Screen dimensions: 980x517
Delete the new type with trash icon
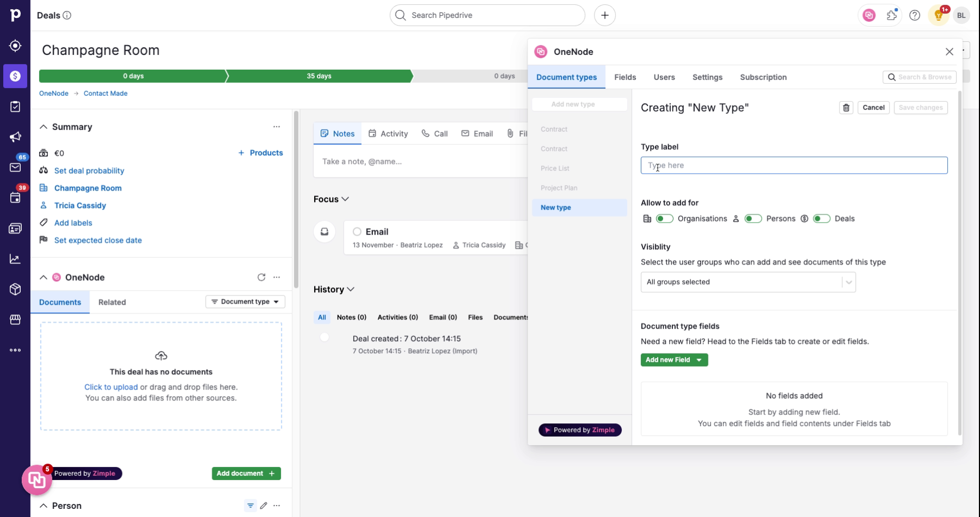click(846, 108)
